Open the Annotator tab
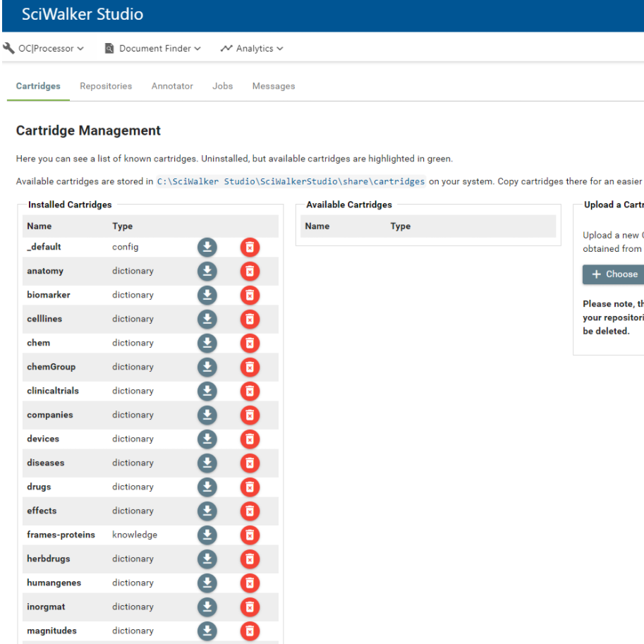This screenshot has width=644, height=644. (172, 86)
